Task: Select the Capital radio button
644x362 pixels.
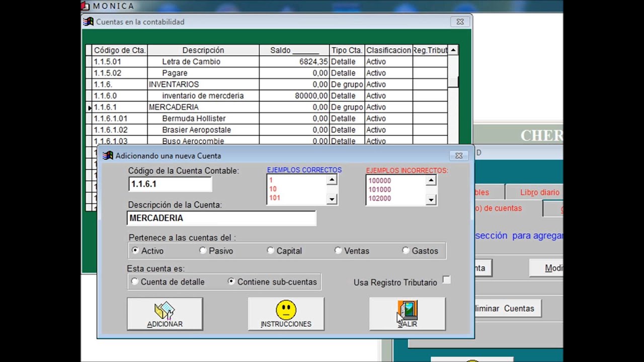Action: pos(271,250)
